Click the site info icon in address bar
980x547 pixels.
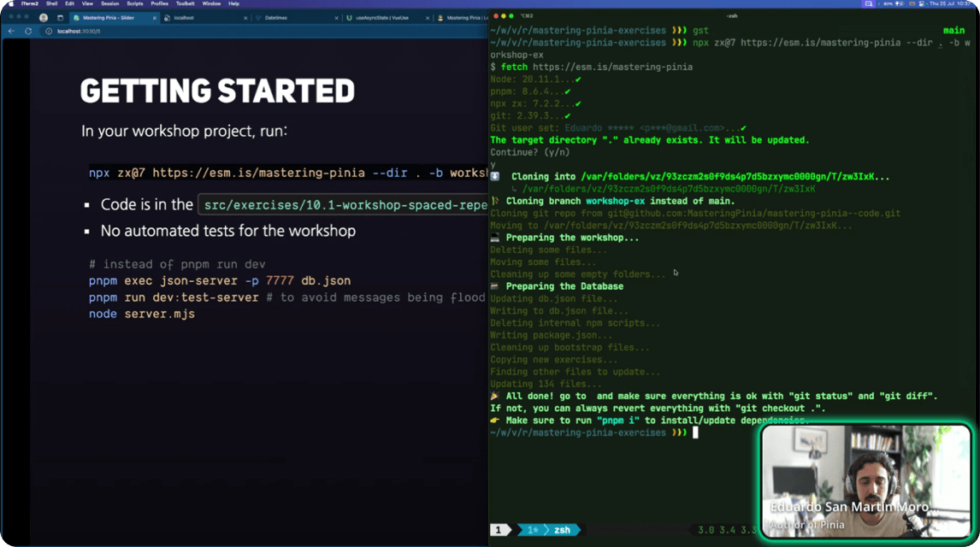click(49, 31)
